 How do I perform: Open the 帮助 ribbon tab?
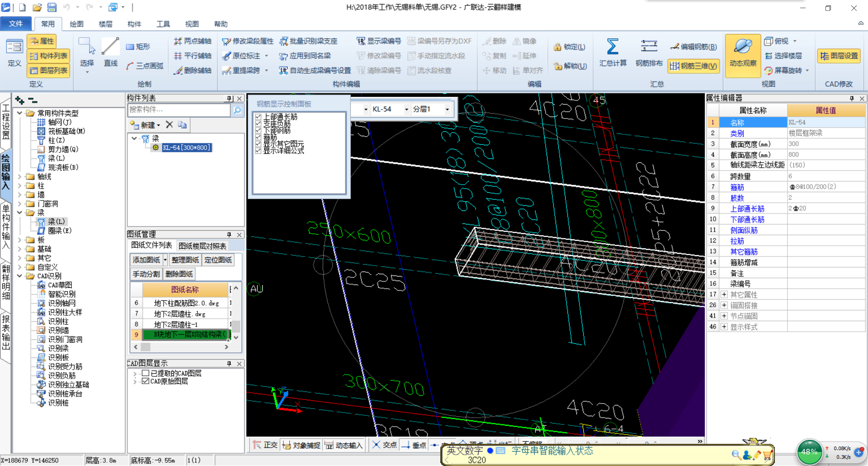(x=221, y=24)
